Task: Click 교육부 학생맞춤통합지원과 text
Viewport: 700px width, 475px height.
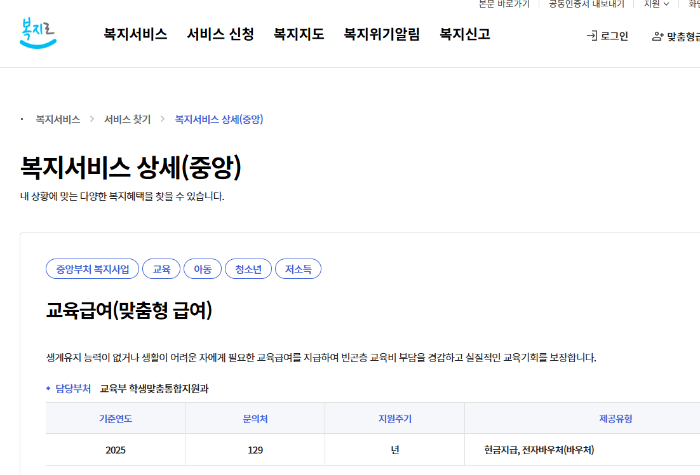Action: [154, 388]
